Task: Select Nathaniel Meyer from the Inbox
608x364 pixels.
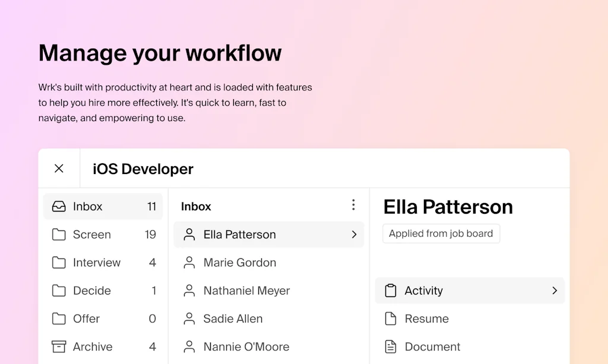Action: pyautogui.click(x=246, y=290)
